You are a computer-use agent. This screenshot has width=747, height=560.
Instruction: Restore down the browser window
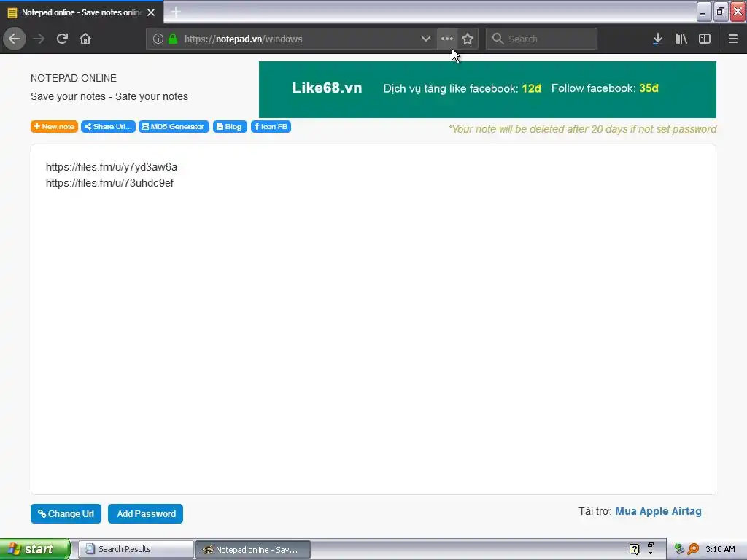pyautogui.click(x=721, y=12)
